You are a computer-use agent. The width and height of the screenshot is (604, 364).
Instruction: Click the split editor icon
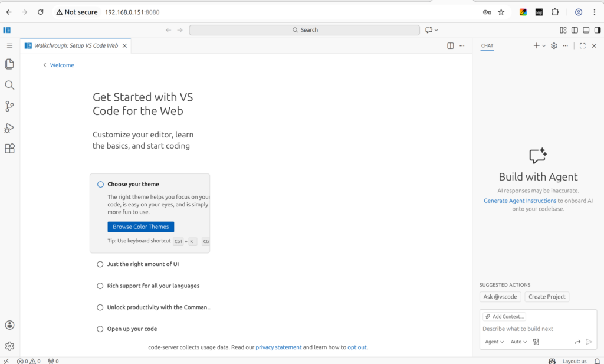[451, 45]
